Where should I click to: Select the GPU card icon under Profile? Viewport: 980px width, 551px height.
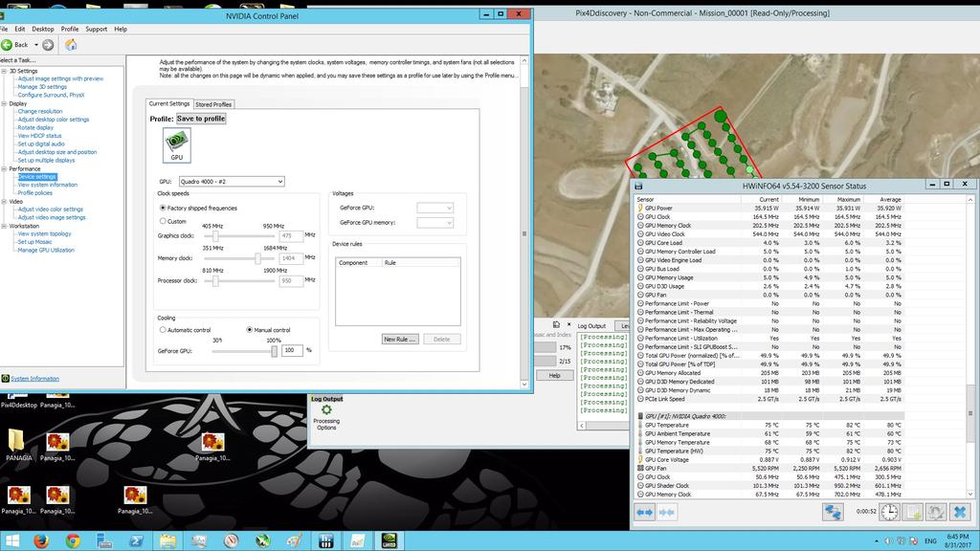pyautogui.click(x=177, y=145)
